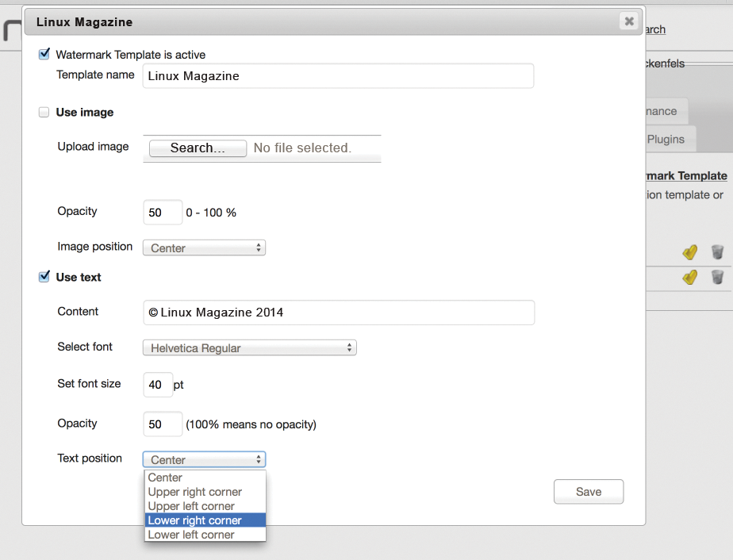Enable the Use image checkbox
The height and width of the screenshot is (560, 733).
click(x=44, y=112)
